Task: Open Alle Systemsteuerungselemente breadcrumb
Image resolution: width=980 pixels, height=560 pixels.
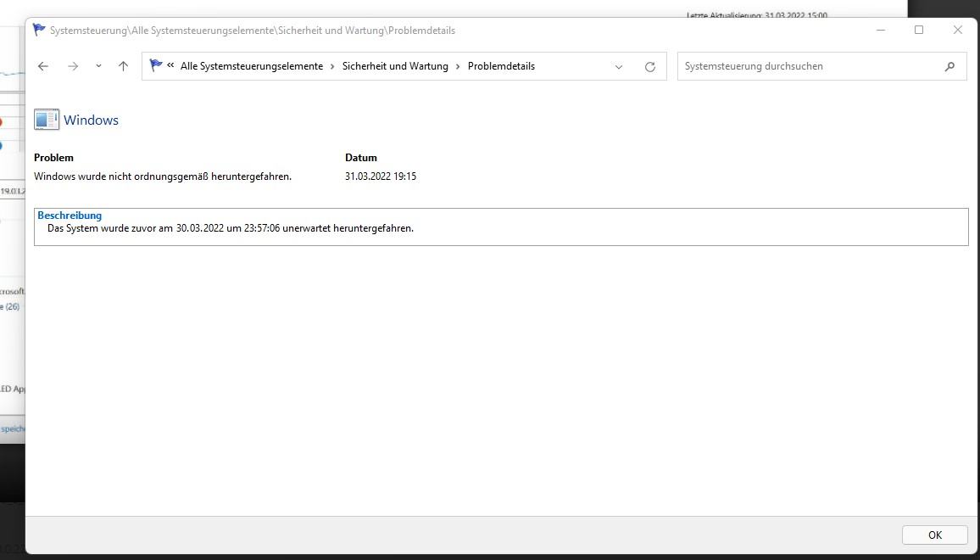Action: coord(252,66)
